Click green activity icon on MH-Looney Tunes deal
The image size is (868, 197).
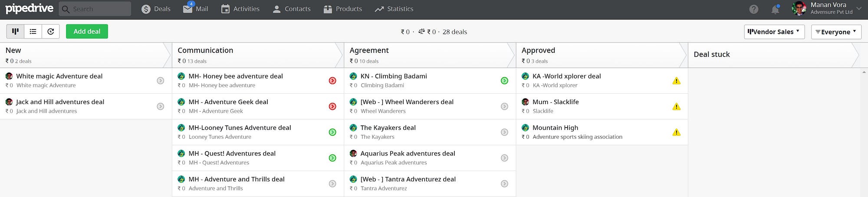coord(332,132)
